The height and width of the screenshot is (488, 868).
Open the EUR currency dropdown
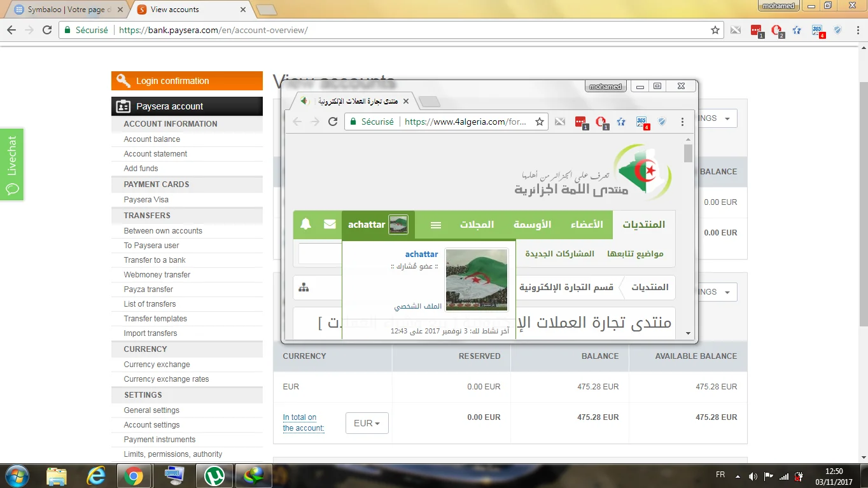click(x=367, y=423)
